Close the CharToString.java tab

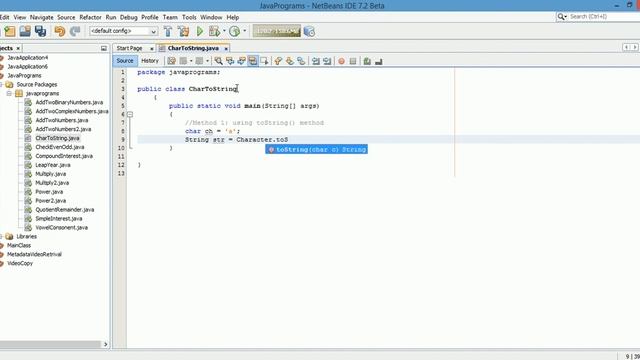[x=226, y=49]
